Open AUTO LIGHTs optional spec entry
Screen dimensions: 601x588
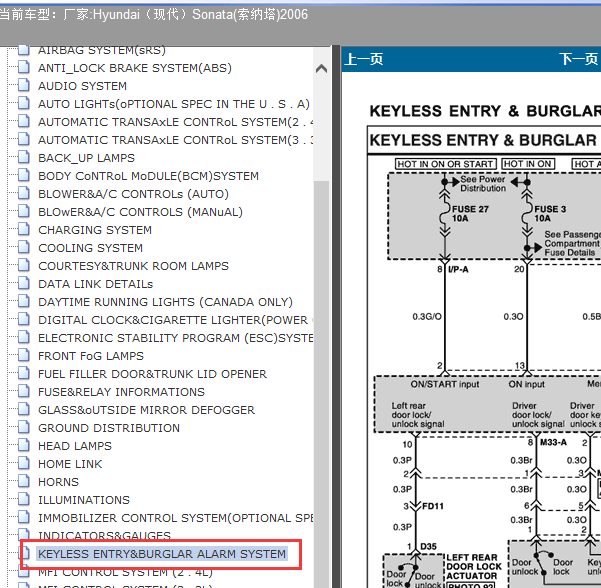(174, 104)
